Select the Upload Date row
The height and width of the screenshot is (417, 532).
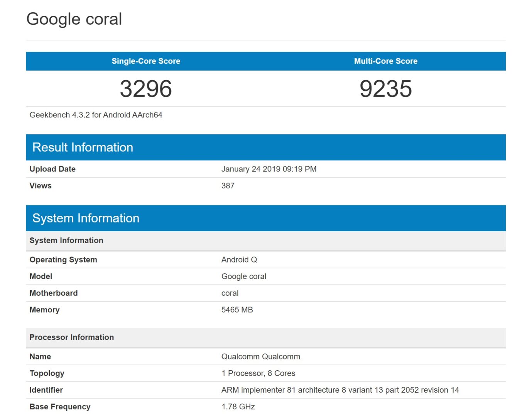click(x=52, y=169)
